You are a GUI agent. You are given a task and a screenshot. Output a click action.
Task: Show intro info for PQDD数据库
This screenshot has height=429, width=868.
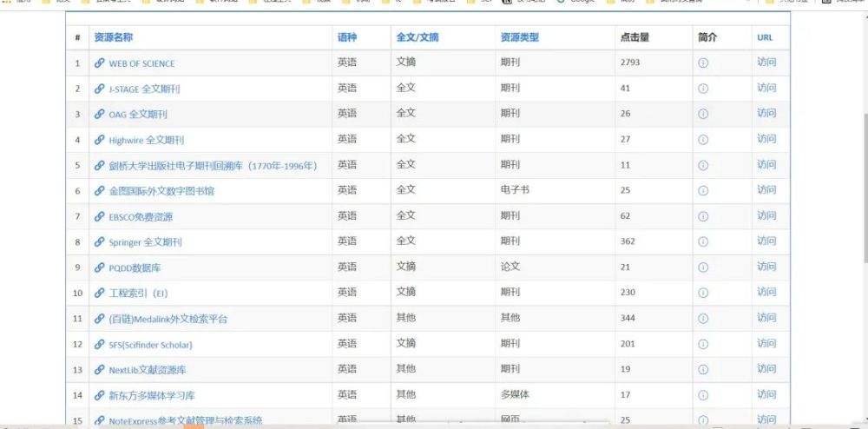click(703, 267)
